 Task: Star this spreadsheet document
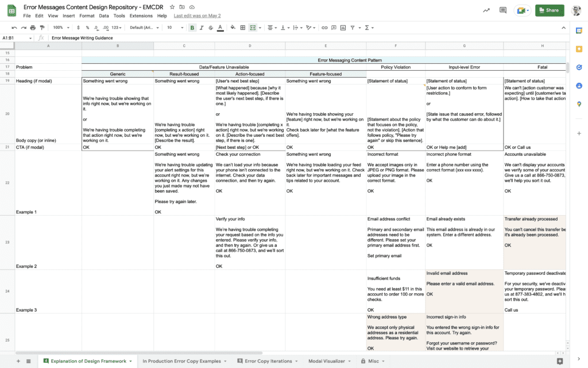(x=172, y=7)
